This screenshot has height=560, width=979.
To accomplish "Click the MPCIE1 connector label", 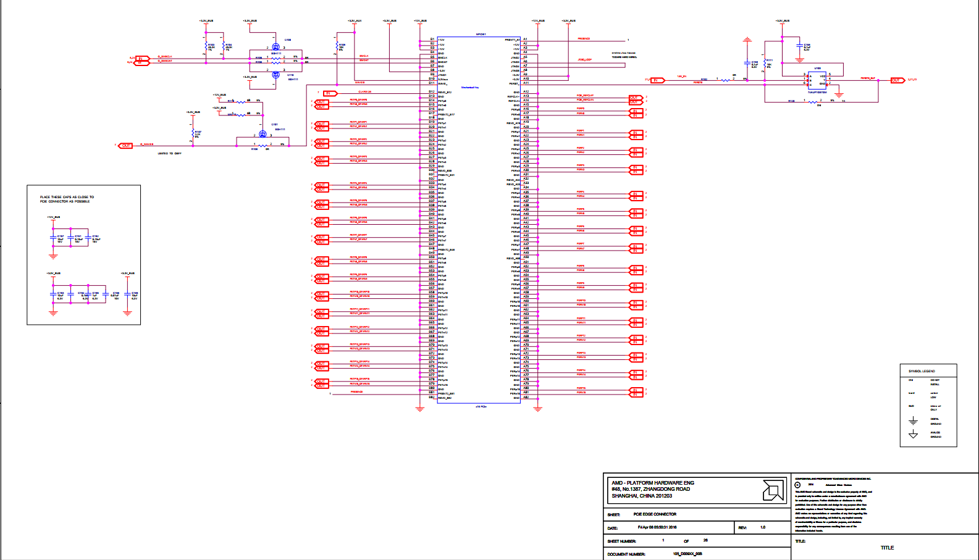I will click(x=481, y=34).
